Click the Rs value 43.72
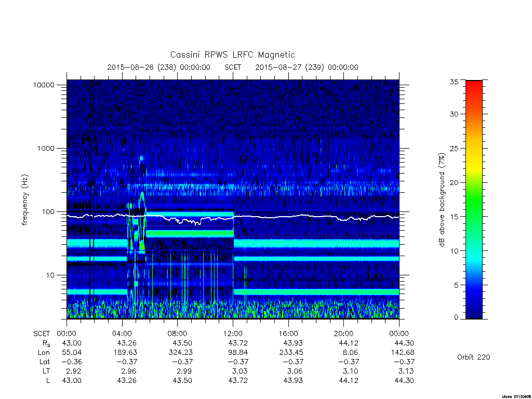Screen dimensions: 532x399 [x=238, y=343]
